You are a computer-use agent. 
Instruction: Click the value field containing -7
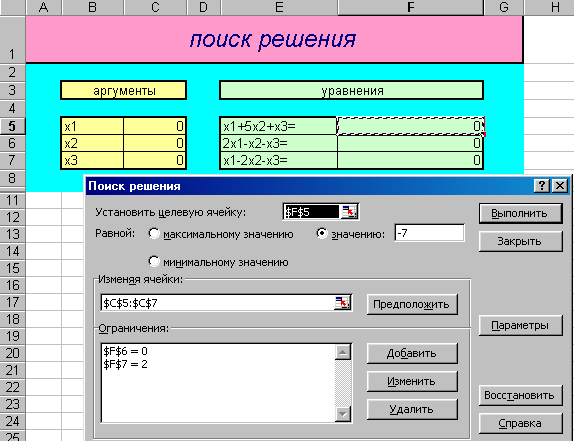(x=429, y=233)
